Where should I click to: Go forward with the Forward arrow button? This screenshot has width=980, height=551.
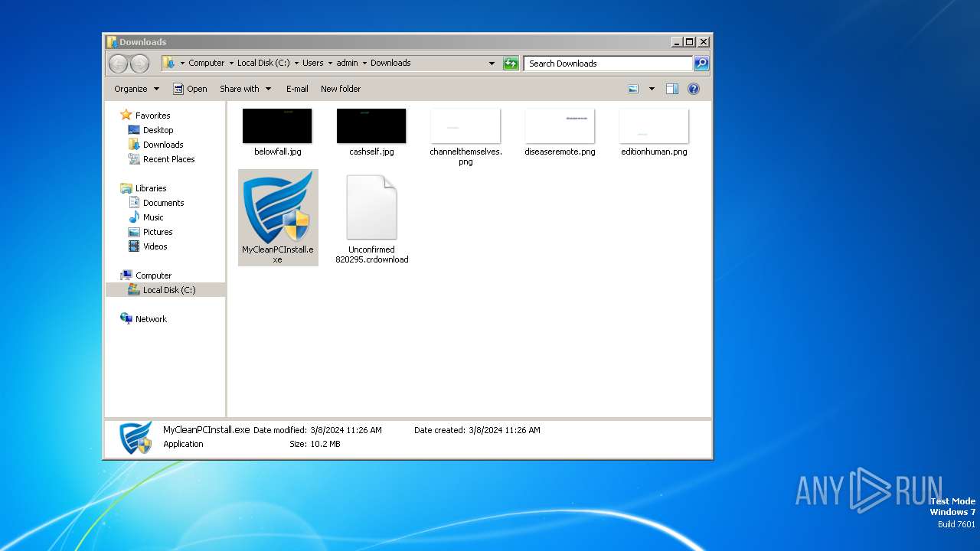click(139, 64)
